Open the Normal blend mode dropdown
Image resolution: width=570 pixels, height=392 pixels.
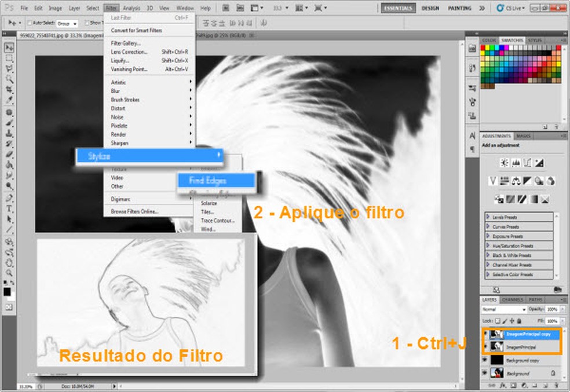[504, 309]
